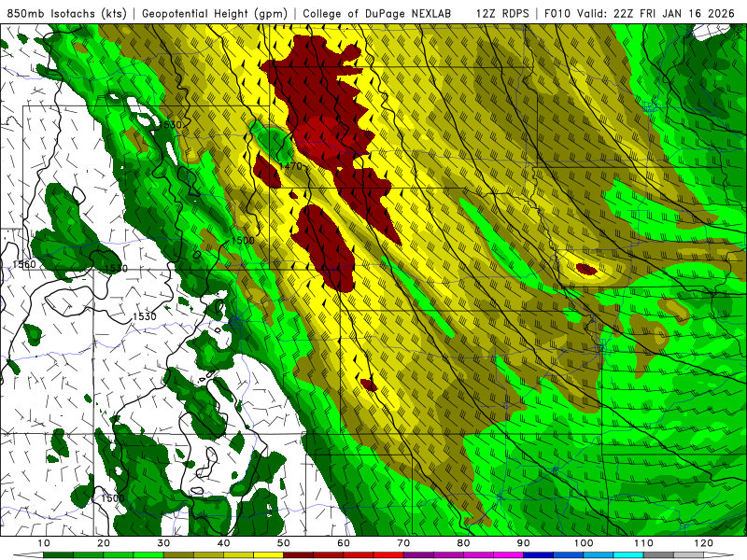Select the 1530 contour label beside the 1560 label
747x560 pixels.
[x=116, y=269]
